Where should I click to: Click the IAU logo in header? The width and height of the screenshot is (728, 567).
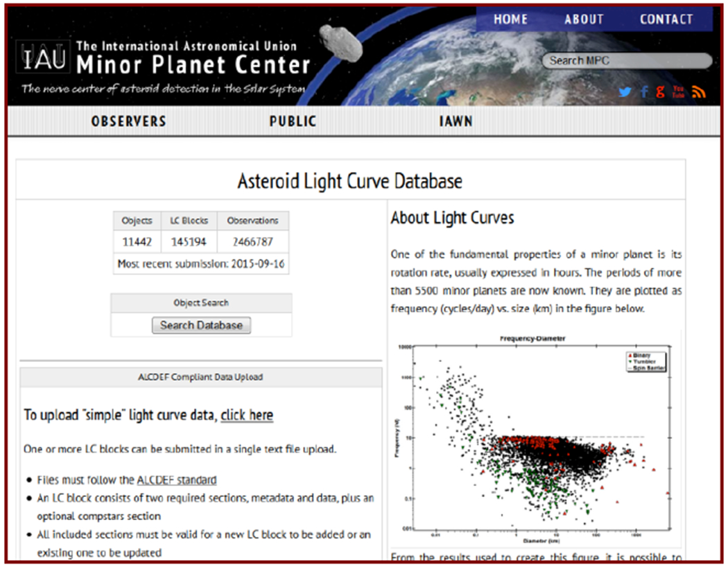click(x=44, y=60)
